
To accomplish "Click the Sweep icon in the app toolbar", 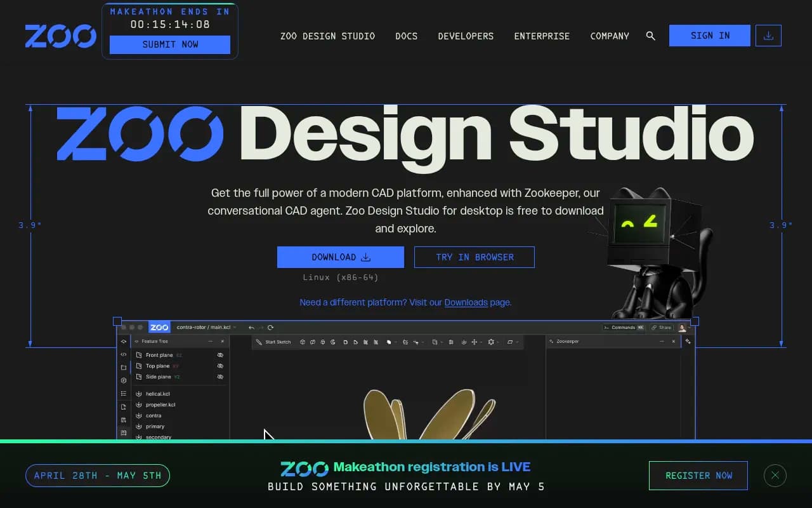I will [313, 342].
